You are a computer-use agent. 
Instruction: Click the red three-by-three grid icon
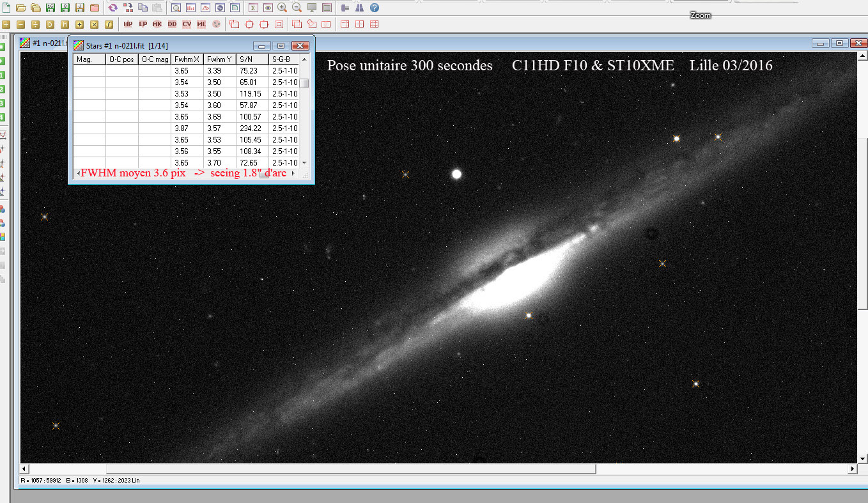[375, 24]
